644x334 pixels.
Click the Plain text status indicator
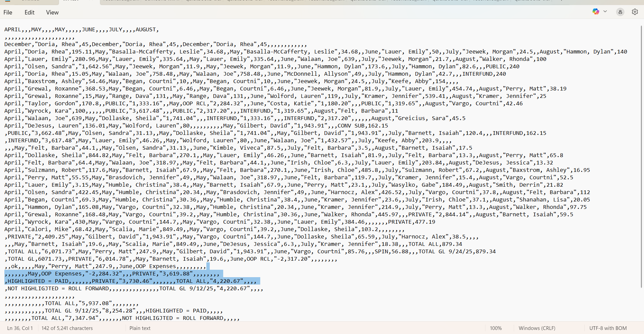tap(140, 328)
